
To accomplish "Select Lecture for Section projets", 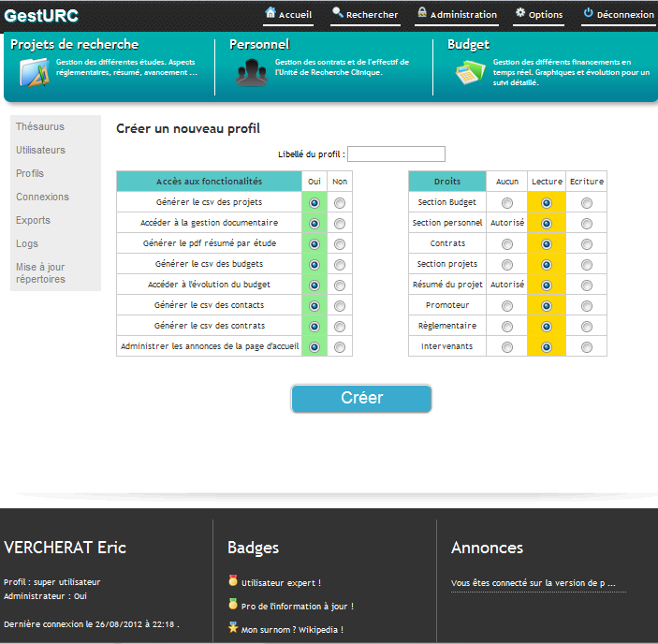I will pos(547,265).
